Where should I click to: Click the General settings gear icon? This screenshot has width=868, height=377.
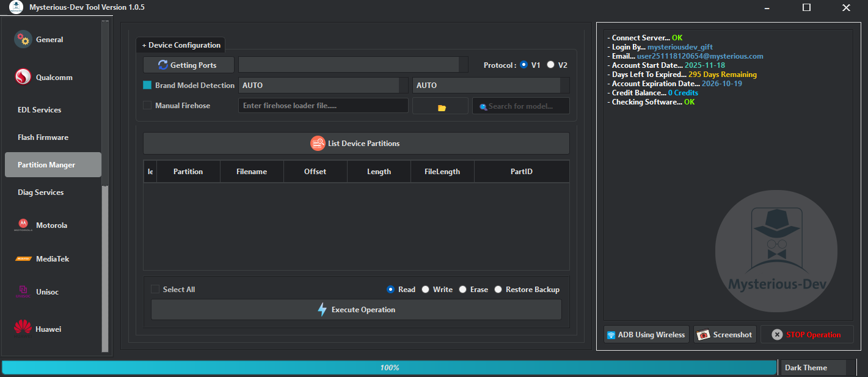[23, 39]
